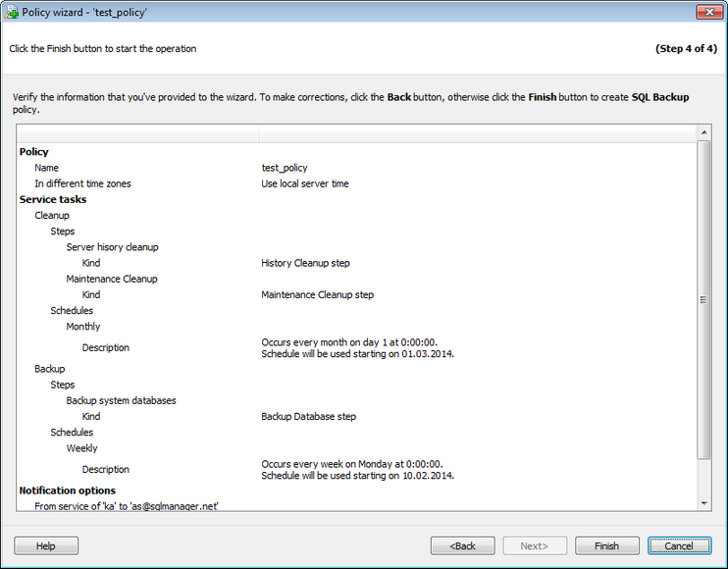This screenshot has width=728, height=569.
Task: Select the 'In different time zones' row
Action: pyautogui.click(x=82, y=183)
